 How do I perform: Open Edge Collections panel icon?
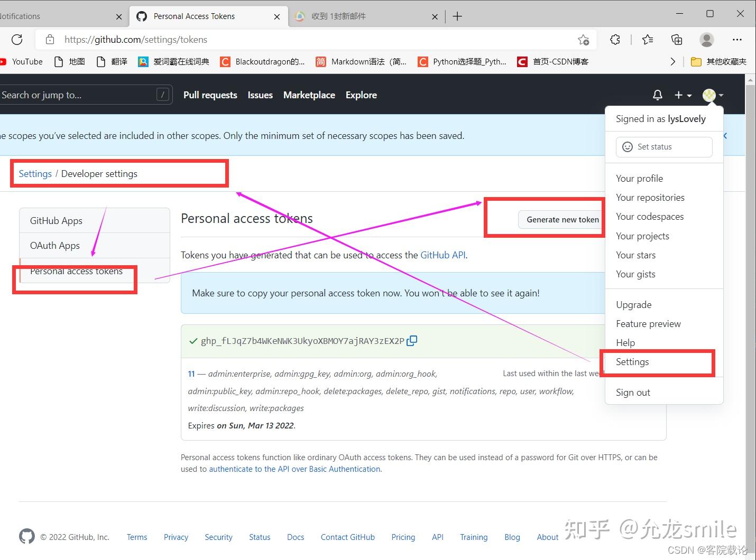[676, 40]
